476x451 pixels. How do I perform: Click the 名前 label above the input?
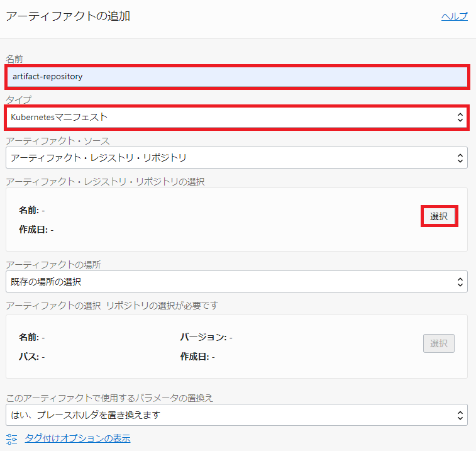click(x=14, y=59)
